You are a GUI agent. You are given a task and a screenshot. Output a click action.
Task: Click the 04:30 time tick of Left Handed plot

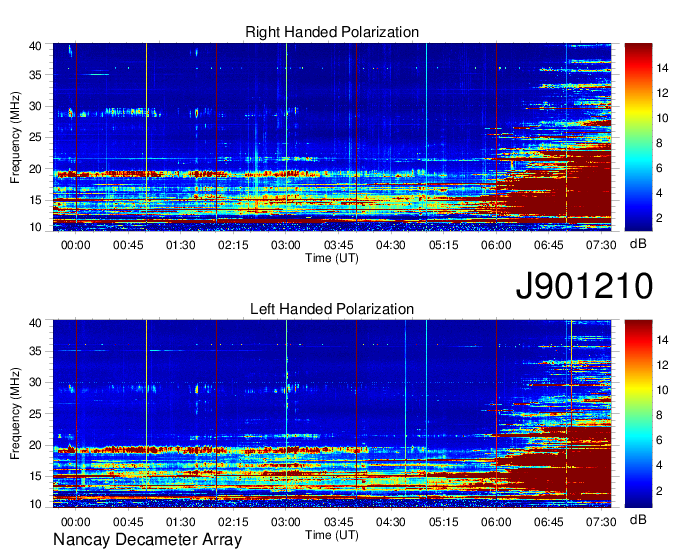coord(391,522)
